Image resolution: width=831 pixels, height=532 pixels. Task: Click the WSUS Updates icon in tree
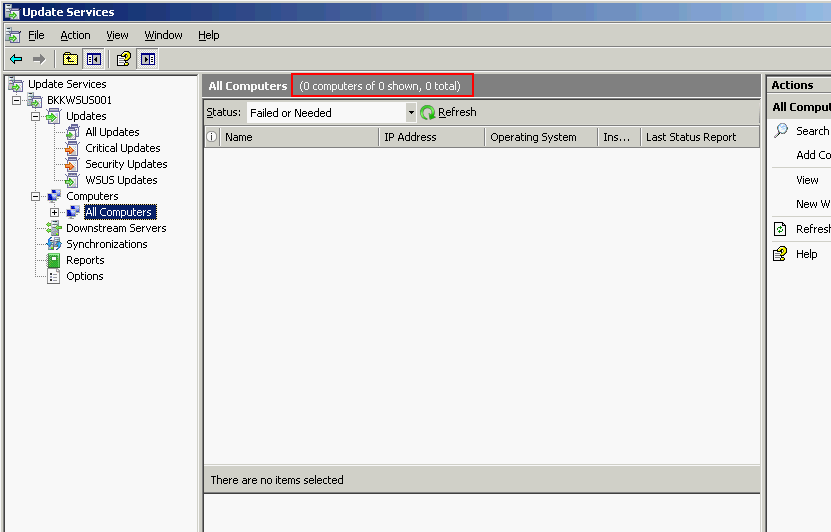tap(73, 180)
